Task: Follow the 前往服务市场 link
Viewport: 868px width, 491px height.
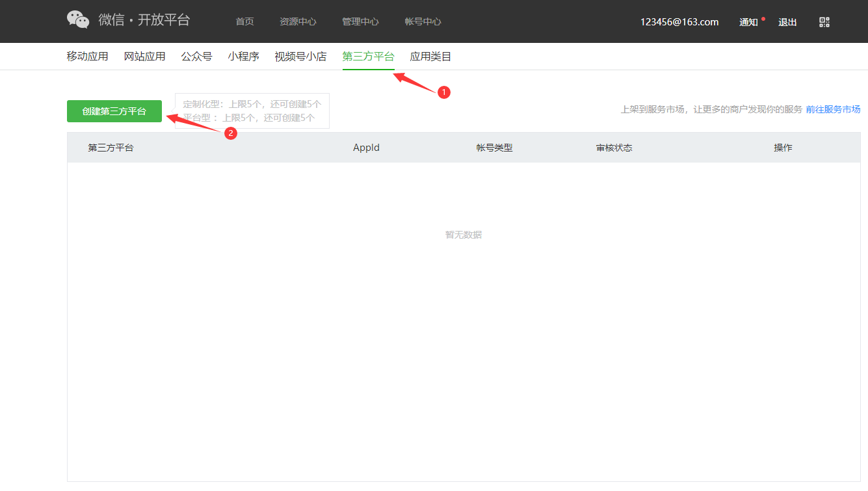Action: pyautogui.click(x=833, y=109)
